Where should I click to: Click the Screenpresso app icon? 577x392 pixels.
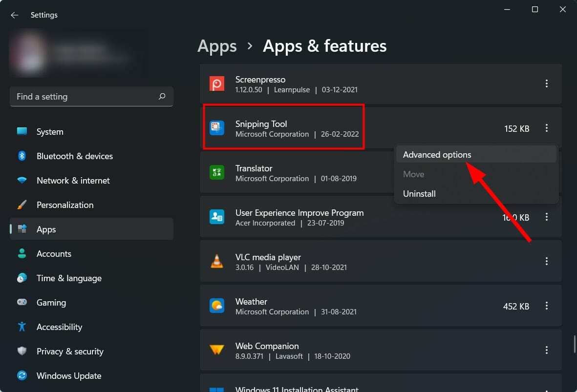tap(217, 84)
